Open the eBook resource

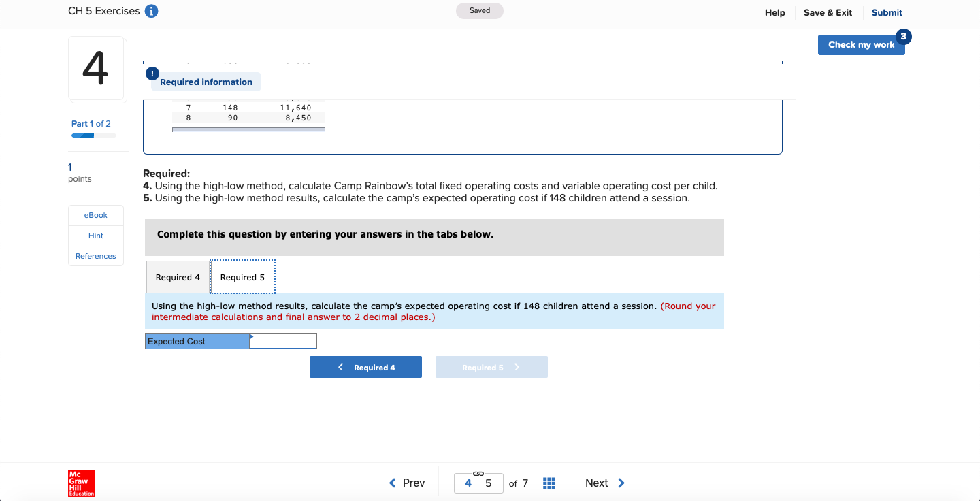[95, 215]
